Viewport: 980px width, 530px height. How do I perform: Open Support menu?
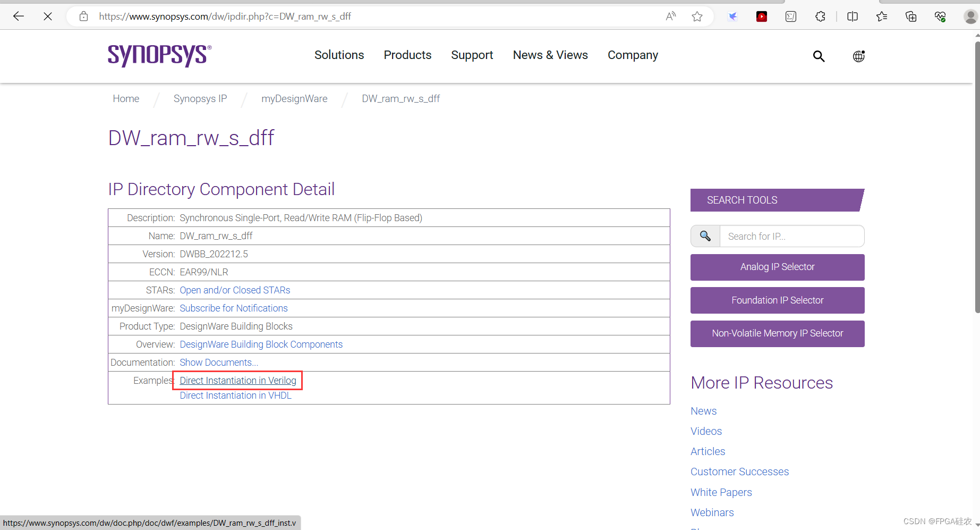click(x=472, y=55)
